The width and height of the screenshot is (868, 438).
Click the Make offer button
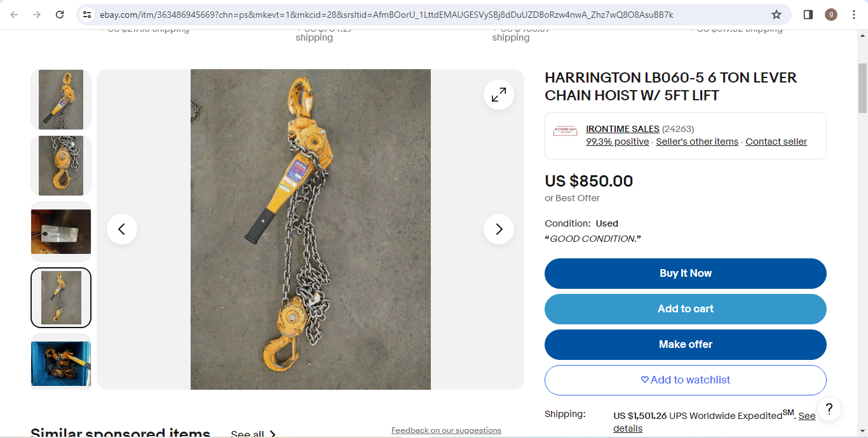click(686, 345)
